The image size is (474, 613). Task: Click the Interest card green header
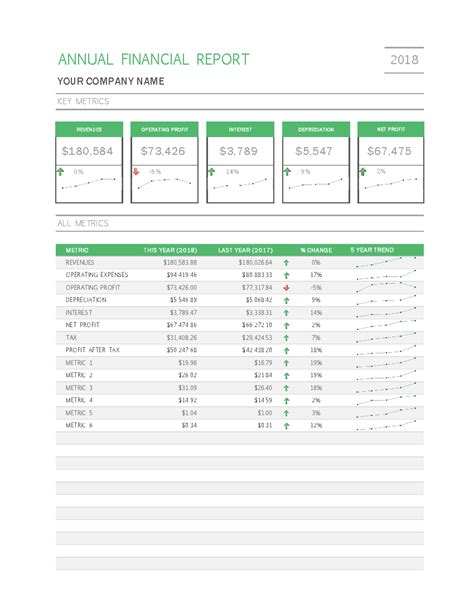click(x=240, y=129)
